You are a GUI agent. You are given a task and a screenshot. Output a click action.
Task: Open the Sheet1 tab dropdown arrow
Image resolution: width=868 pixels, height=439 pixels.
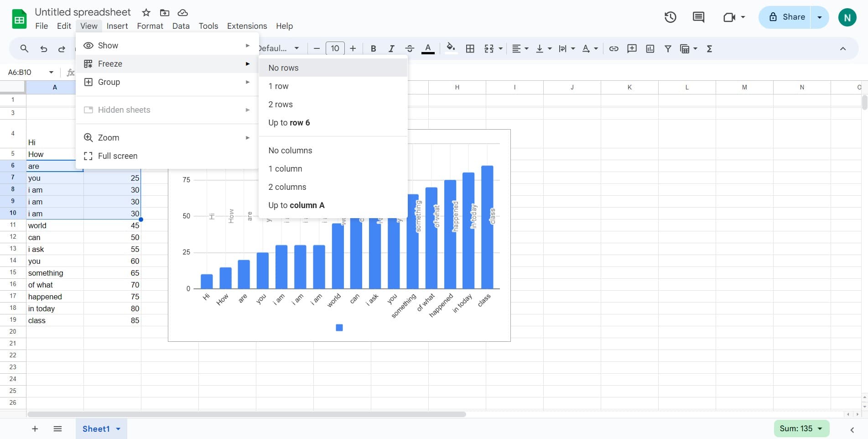pos(118,429)
